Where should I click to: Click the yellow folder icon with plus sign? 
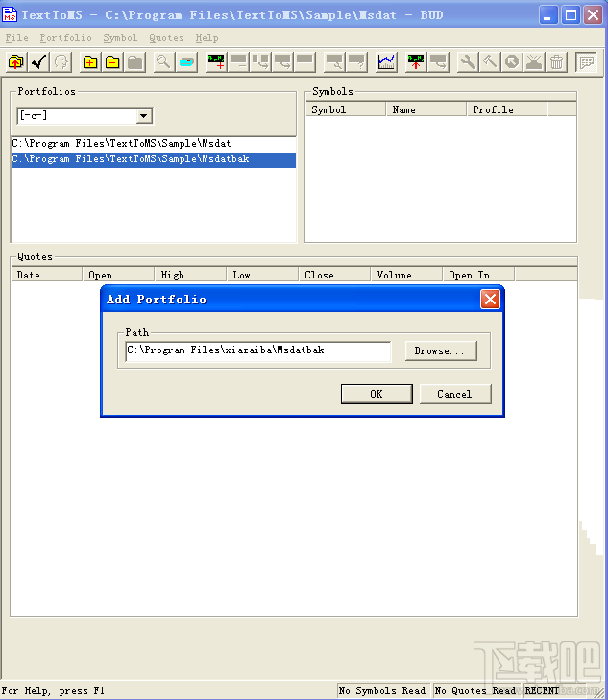pos(90,62)
